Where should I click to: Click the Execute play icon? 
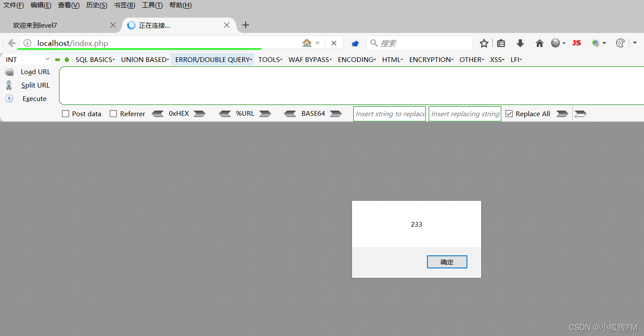coord(9,98)
